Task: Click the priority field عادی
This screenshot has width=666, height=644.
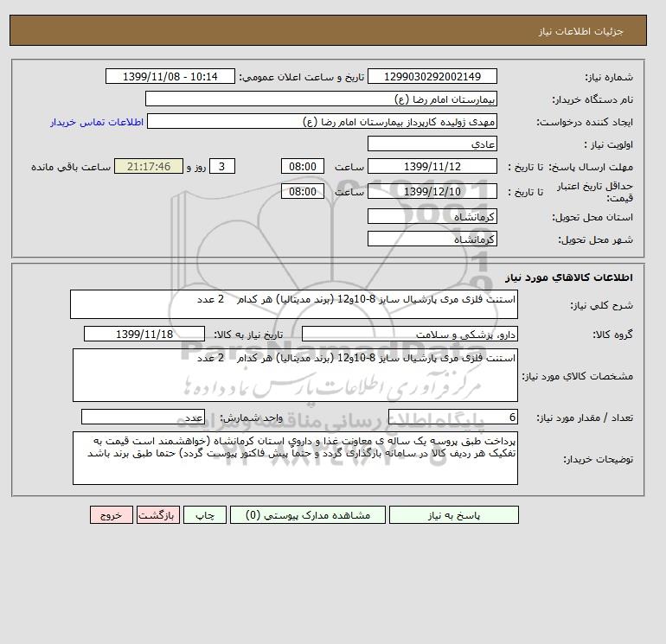Action: point(432,143)
